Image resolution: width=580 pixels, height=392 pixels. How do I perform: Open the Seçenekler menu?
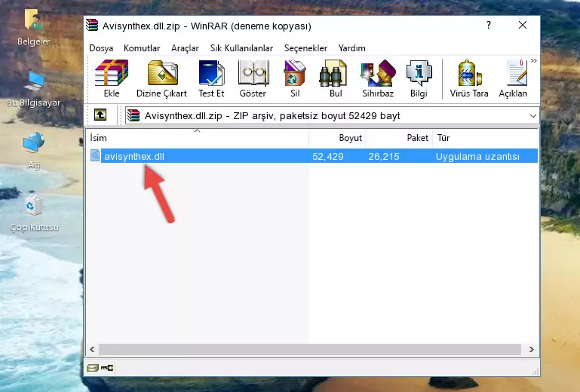[x=305, y=48]
